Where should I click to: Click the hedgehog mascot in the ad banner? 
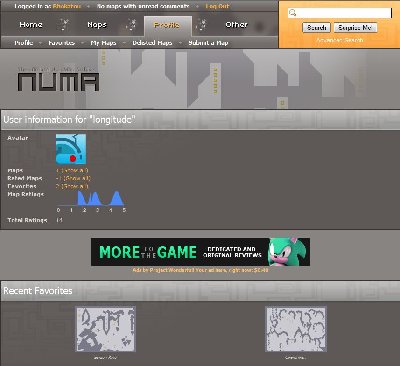click(289, 252)
